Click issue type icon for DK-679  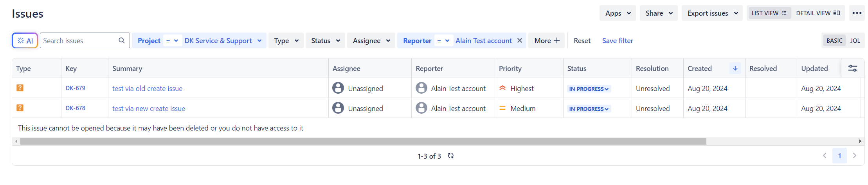point(20,88)
